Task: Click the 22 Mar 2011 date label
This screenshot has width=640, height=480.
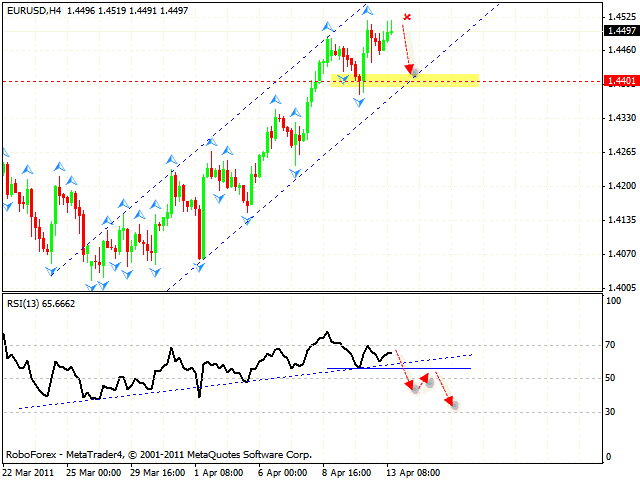Action: tap(29, 473)
